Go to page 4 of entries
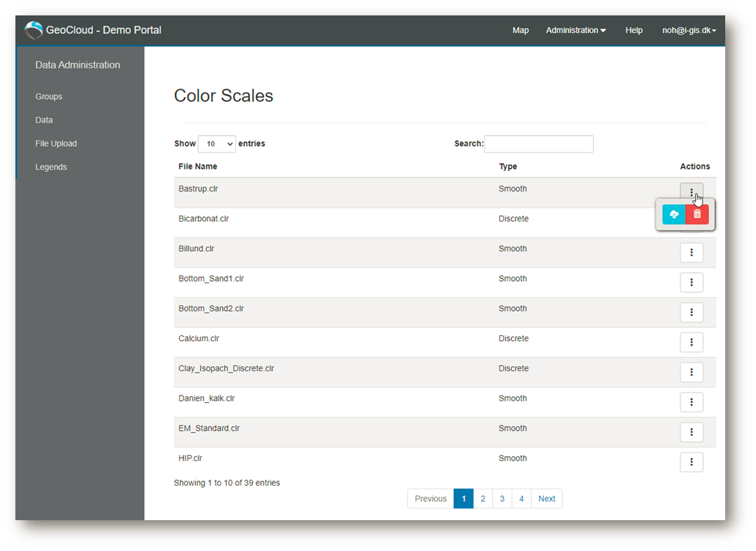Screen dimensions: 756x551 tap(521, 498)
